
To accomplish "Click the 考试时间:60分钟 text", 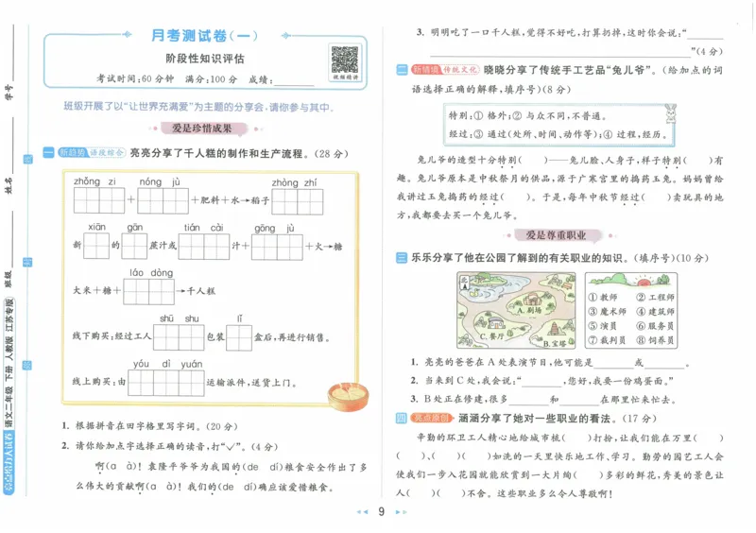I will pos(135,78).
